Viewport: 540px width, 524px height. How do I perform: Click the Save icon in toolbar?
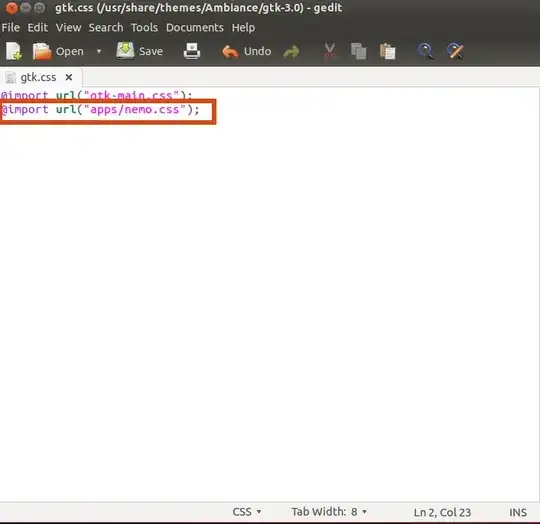pyautogui.click(x=125, y=51)
